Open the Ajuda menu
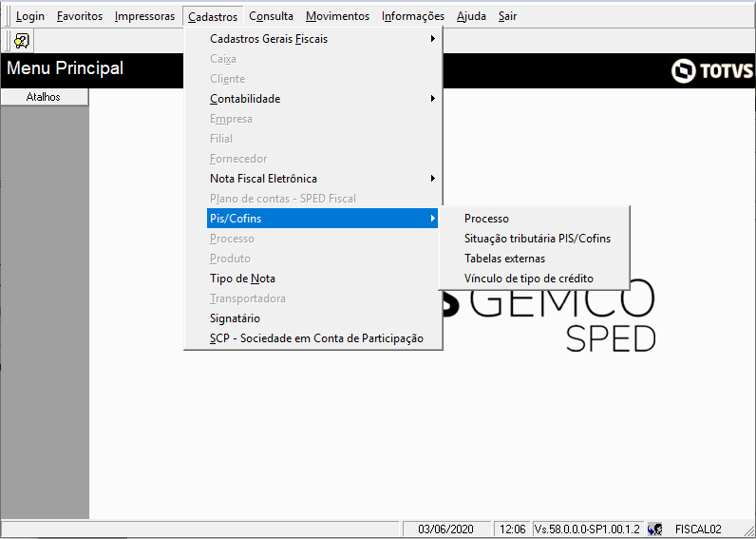The width and height of the screenshot is (756, 539). click(x=471, y=16)
